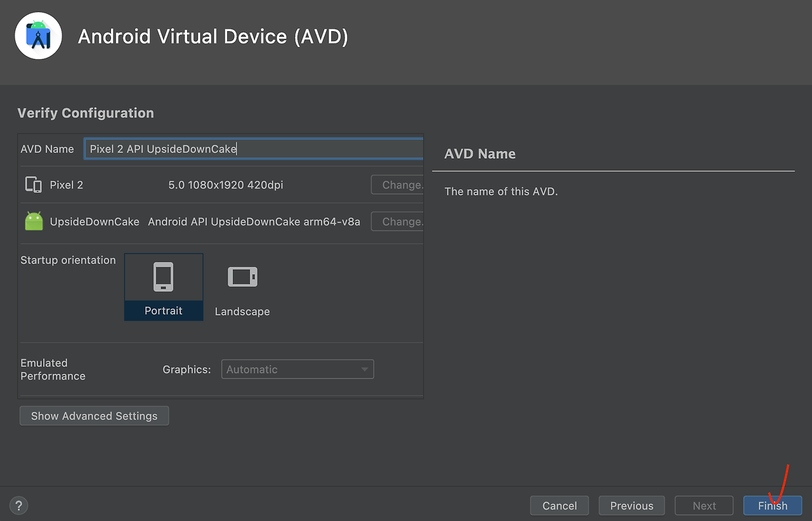This screenshot has width=812, height=521.
Task: Click the 'UpsideDownCake' release name text
Action: point(95,221)
